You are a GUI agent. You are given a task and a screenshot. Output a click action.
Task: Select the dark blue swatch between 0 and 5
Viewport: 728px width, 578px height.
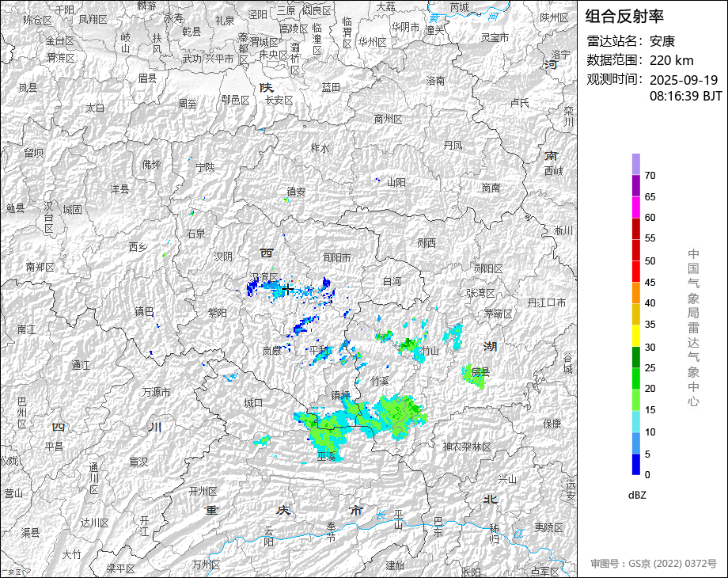point(636,464)
